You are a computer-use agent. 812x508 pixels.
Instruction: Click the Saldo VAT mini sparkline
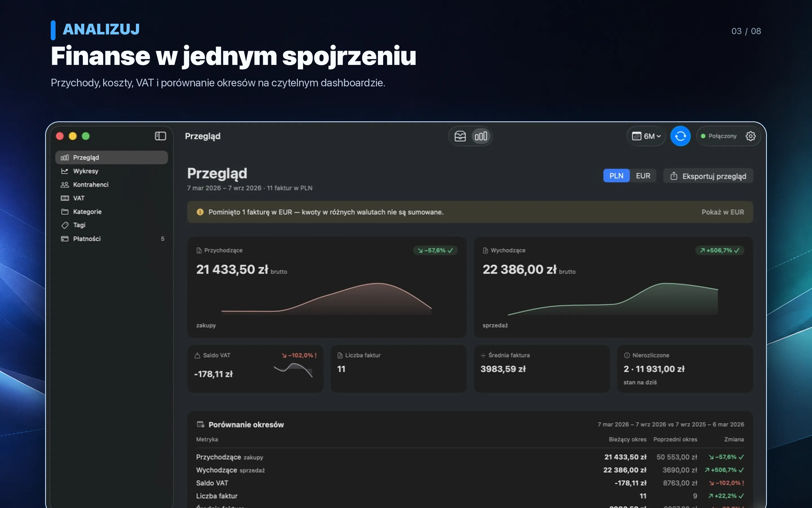293,370
